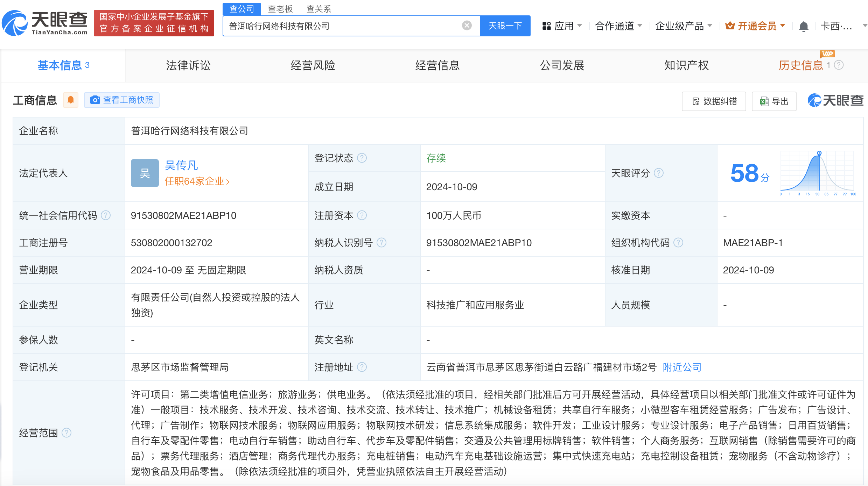This screenshot has width=868, height=486.
Task: Switch to the 基本信息 tab
Action: click(x=63, y=65)
